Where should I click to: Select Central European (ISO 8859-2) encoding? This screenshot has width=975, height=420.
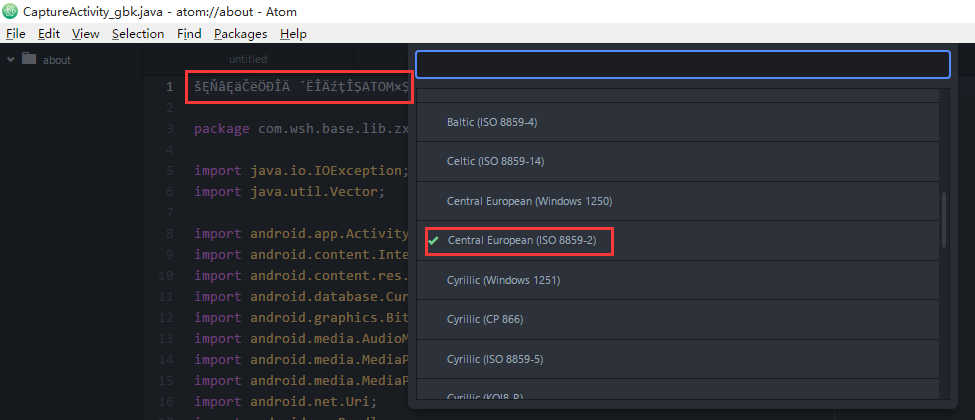pyautogui.click(x=678, y=241)
